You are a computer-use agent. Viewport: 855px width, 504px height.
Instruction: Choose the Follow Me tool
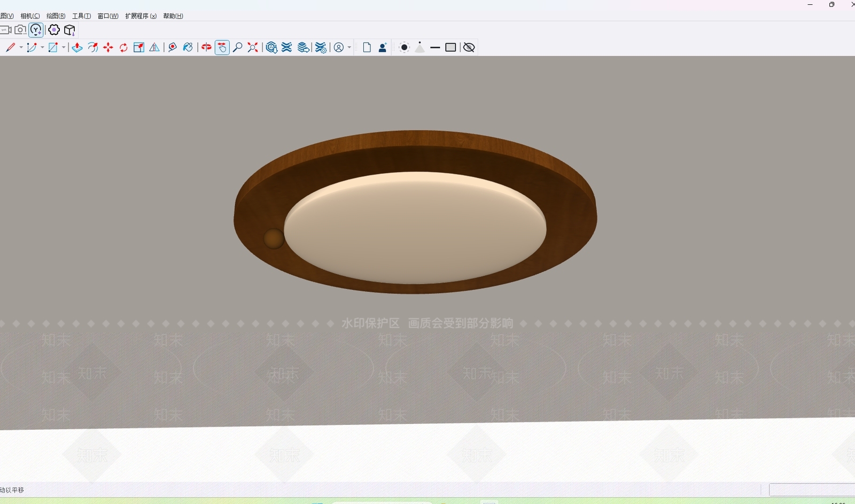click(x=92, y=48)
